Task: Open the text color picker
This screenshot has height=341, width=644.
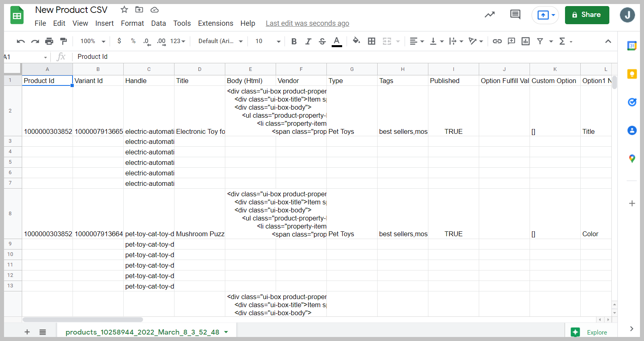Action: pyautogui.click(x=337, y=41)
